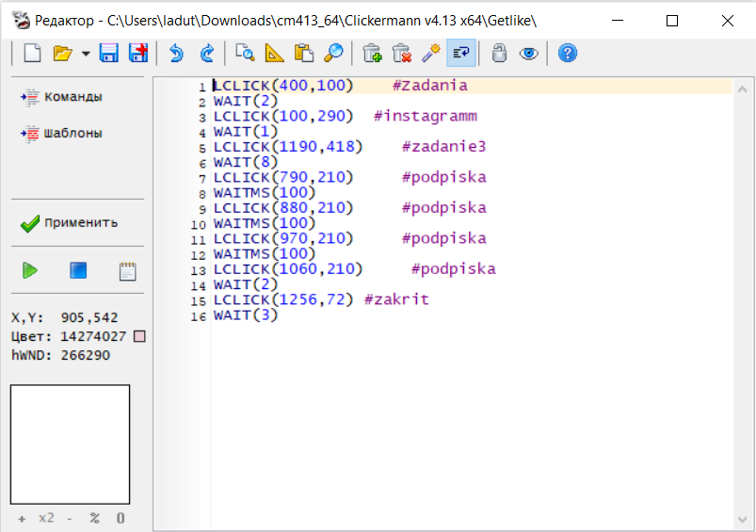This screenshot has height=532, width=756.
Task: Undo the last edit
Action: pos(176,53)
